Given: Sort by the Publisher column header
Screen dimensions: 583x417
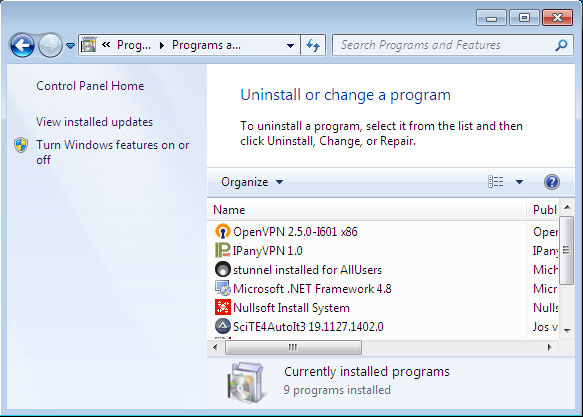Looking at the screenshot, I should 543,210.
